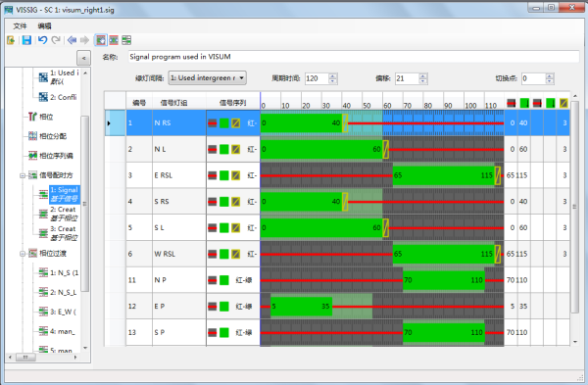This screenshot has height=385, width=588.
Task: Click the amber marker ending 'N RS' green
Action: pyautogui.click(x=345, y=123)
